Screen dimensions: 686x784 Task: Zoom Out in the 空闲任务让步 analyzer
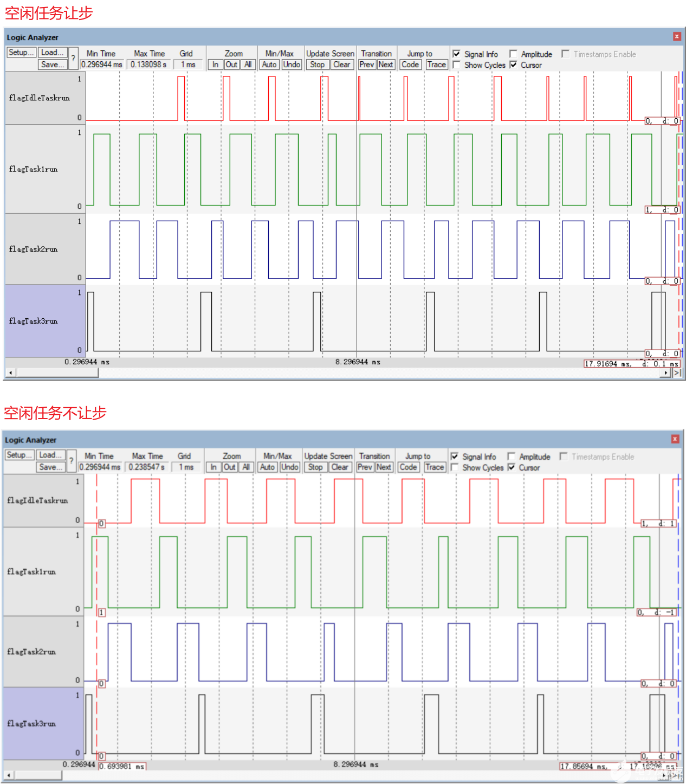[x=231, y=65]
